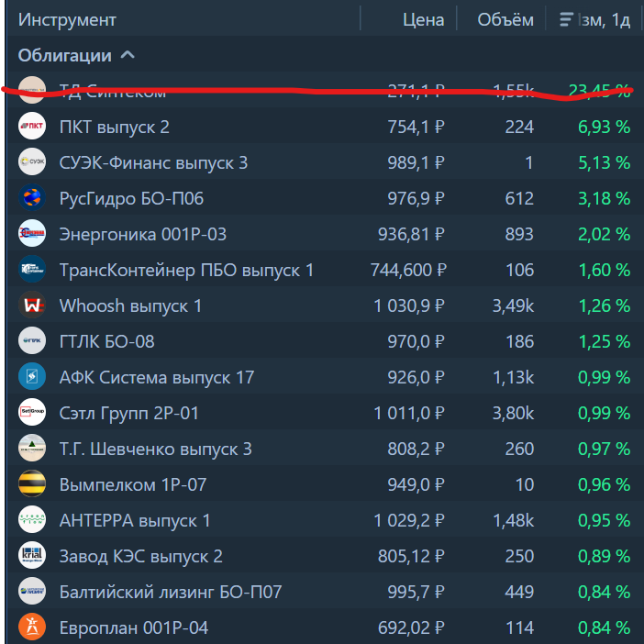Image resolution: width=644 pixels, height=644 pixels.
Task: Open the ПКТ выпуск 2 bond
Action: click(114, 127)
